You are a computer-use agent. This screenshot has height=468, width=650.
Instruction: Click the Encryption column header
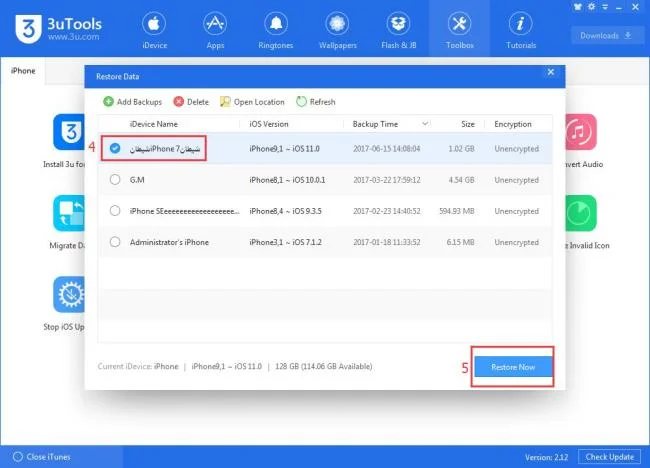[513, 124]
